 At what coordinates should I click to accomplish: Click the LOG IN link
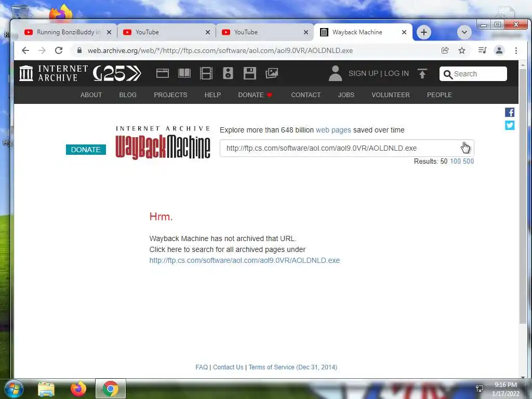(x=396, y=74)
